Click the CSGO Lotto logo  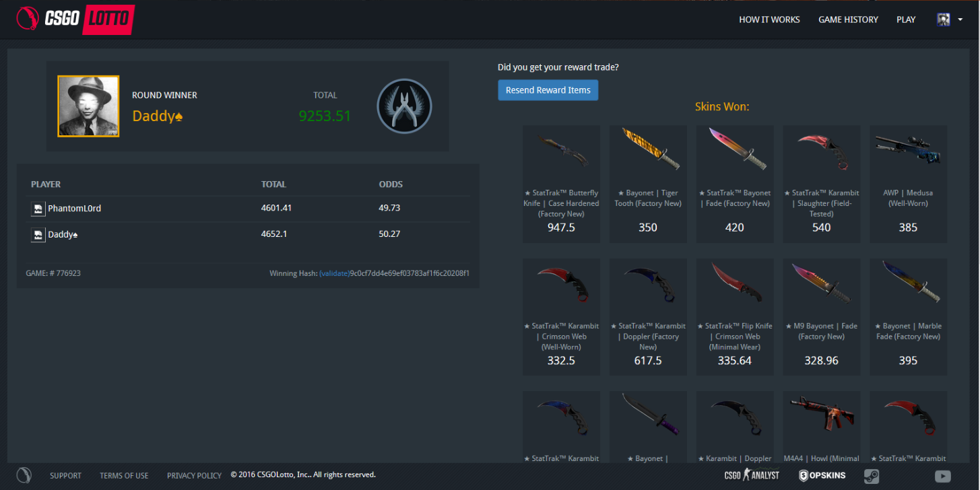[75, 20]
